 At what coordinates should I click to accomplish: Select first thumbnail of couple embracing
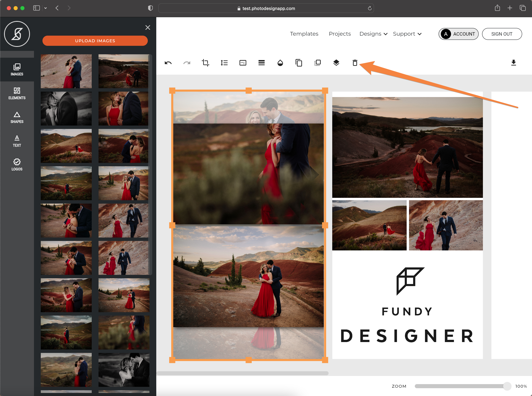(x=66, y=71)
